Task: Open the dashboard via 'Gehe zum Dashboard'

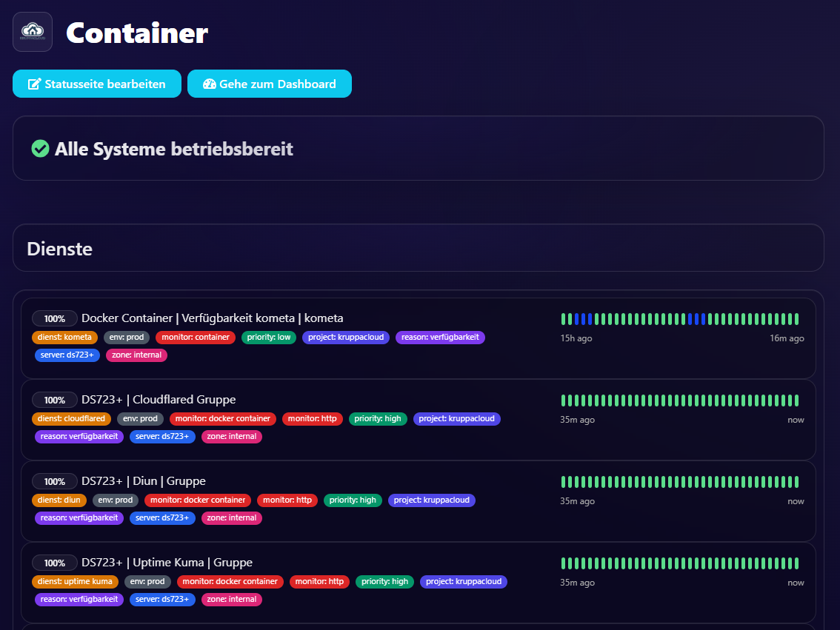Action: pos(269,84)
